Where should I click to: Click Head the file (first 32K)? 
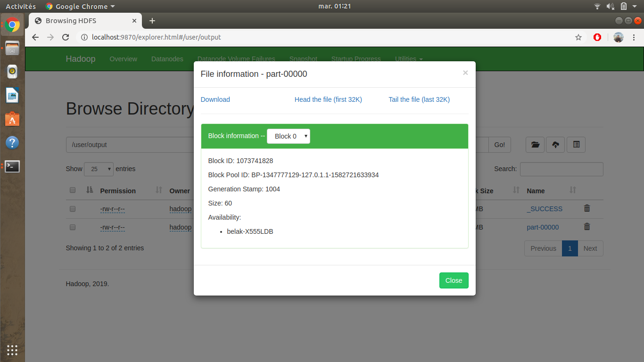[x=328, y=99]
